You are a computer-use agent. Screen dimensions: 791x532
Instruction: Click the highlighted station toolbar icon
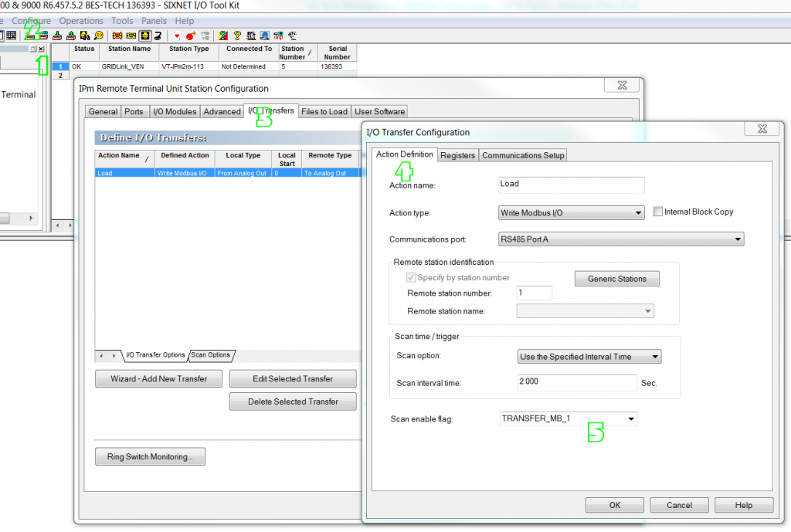tap(145, 36)
